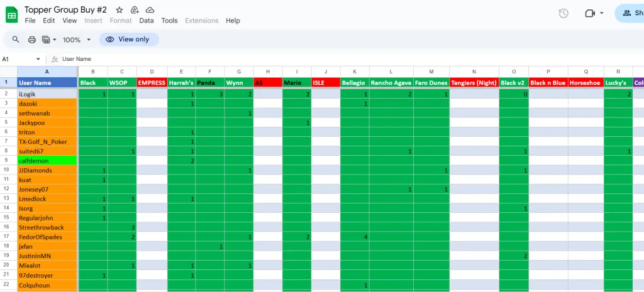Viewport: 644px width, 292px height.
Task: Rename via the Topper Group Buy #2 title
Action: 65,10
